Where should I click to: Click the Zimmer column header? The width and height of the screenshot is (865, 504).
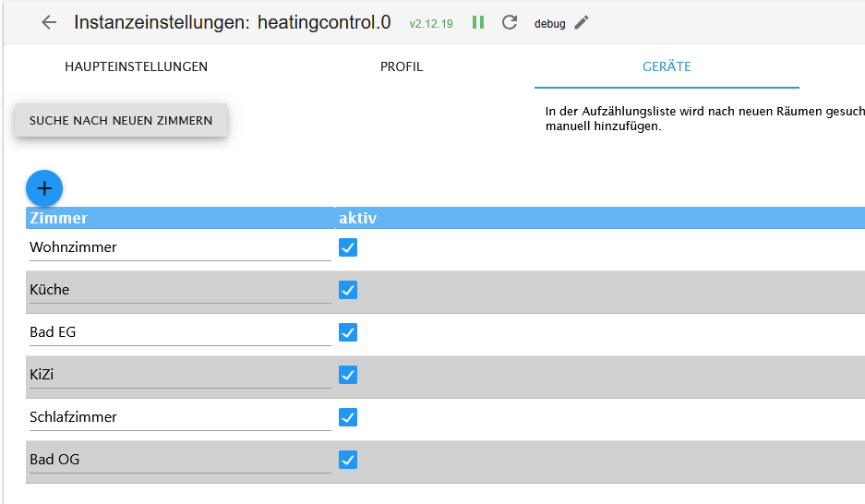[180, 218]
